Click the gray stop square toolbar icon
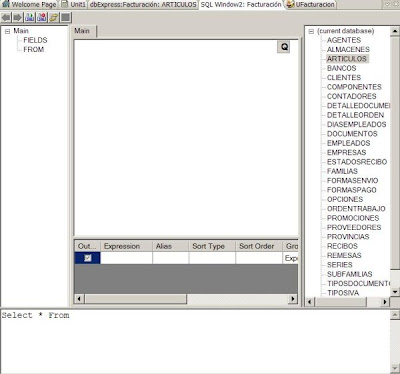 click(x=66, y=17)
